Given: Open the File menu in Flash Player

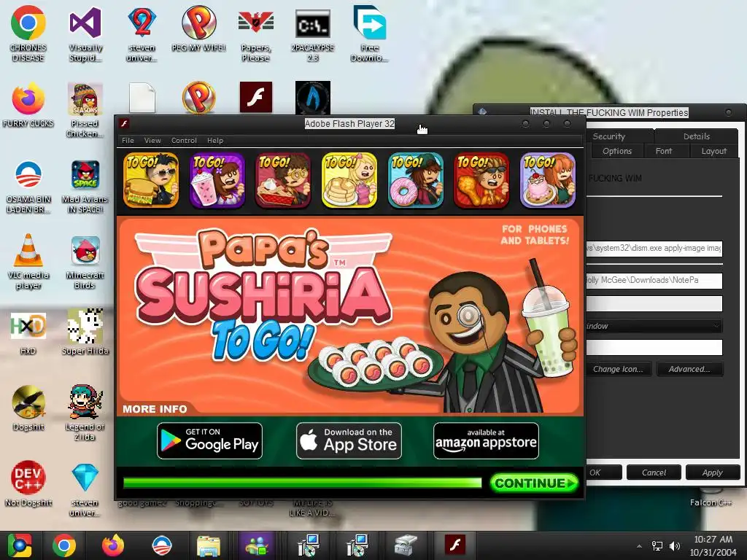Looking at the screenshot, I should [x=128, y=141].
